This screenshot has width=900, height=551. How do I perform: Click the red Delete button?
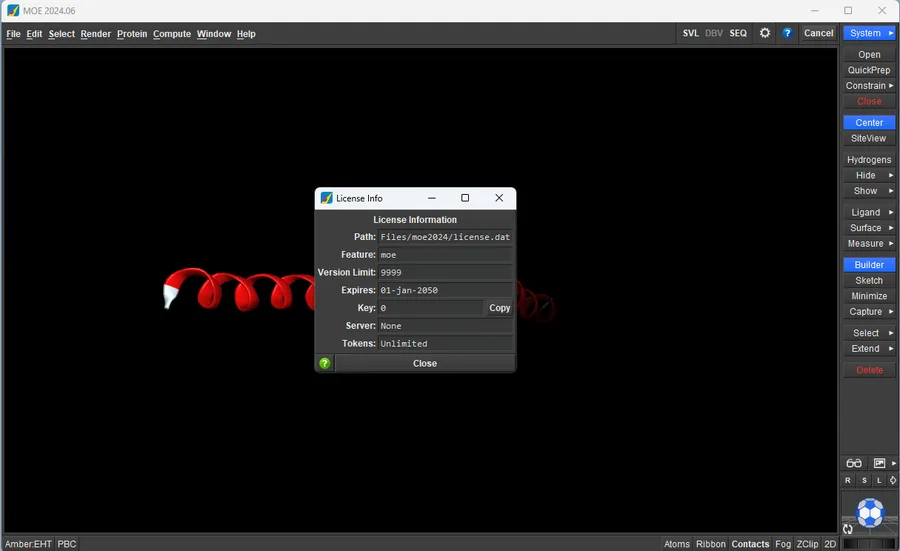[x=869, y=370]
